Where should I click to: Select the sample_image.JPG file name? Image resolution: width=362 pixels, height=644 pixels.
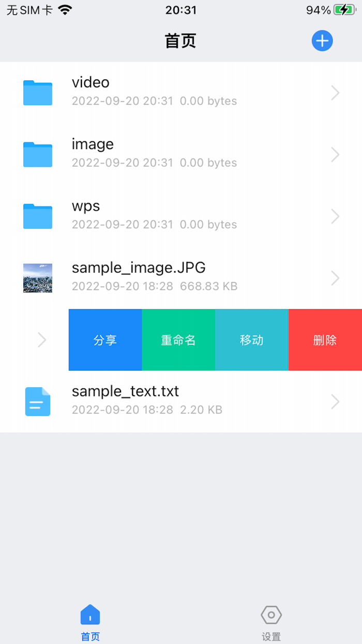[x=139, y=268]
